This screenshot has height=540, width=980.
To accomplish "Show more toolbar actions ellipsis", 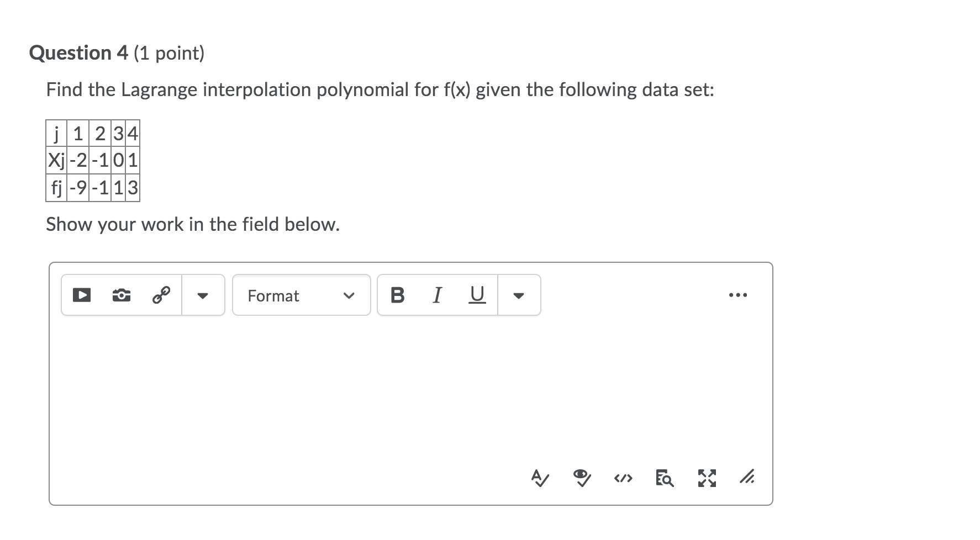I will click(x=738, y=295).
